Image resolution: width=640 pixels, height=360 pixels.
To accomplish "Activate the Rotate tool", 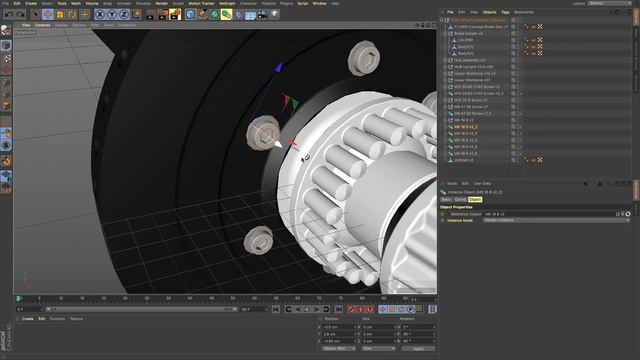I will tap(72, 15).
